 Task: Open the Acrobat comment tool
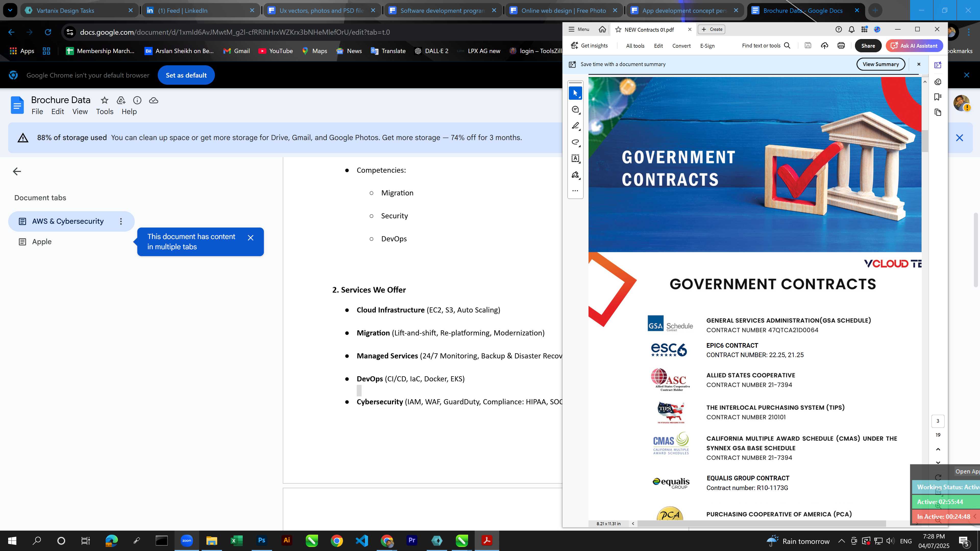click(x=575, y=109)
